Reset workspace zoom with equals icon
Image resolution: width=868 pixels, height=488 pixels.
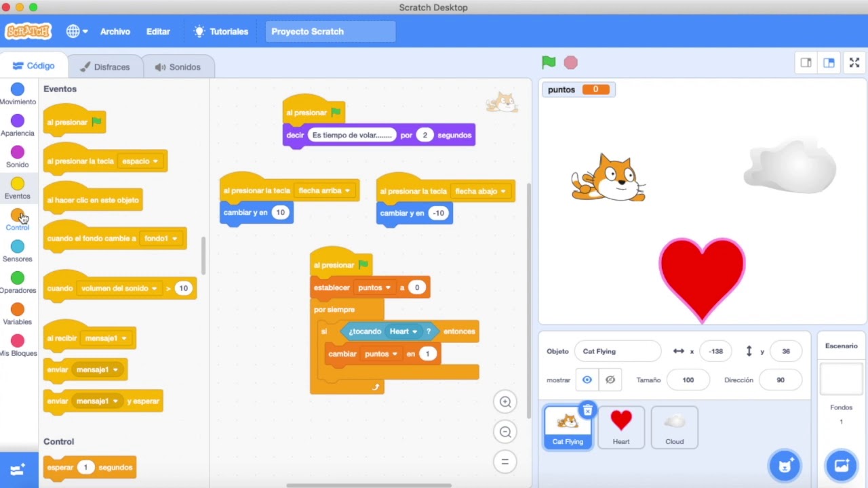(x=505, y=462)
